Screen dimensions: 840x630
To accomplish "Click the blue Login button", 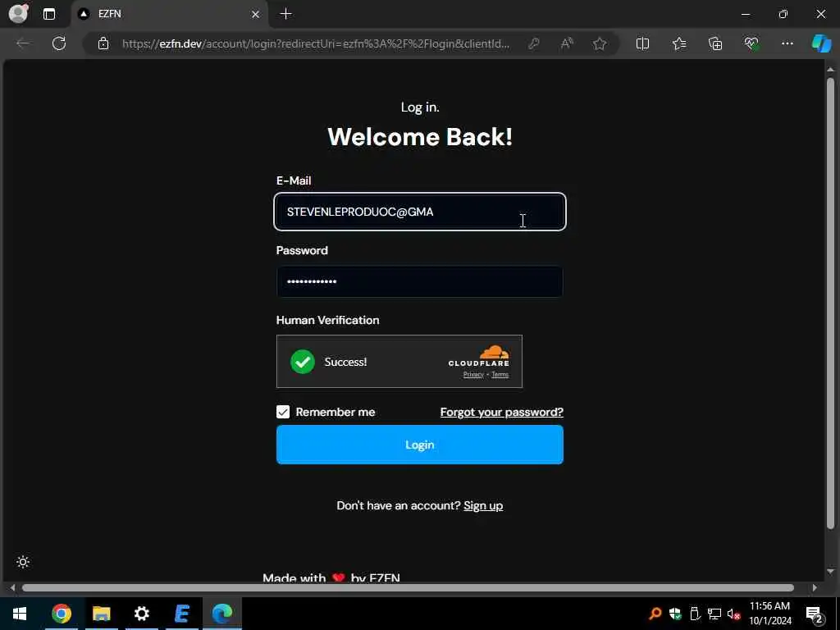I will (x=419, y=445).
